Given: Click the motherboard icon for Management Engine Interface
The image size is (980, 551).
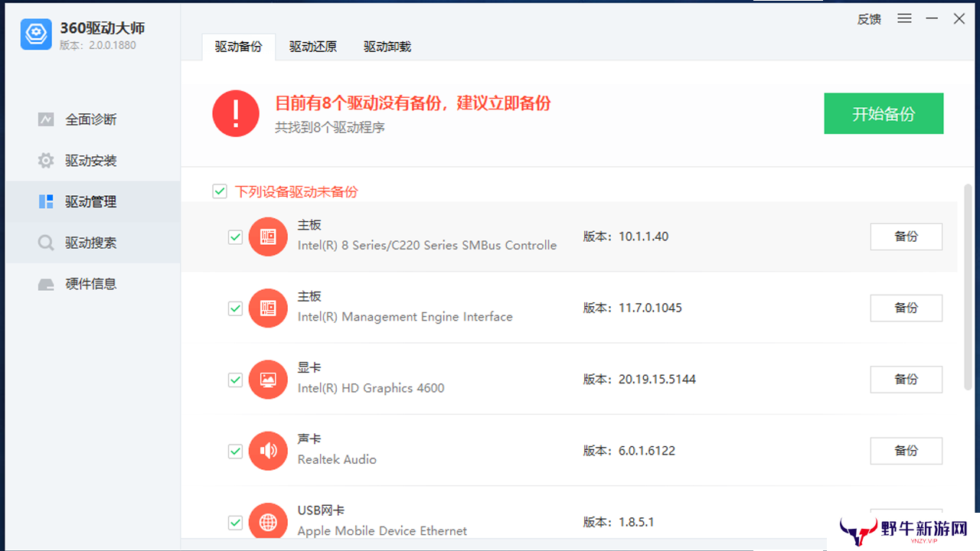Looking at the screenshot, I should coord(268,308).
